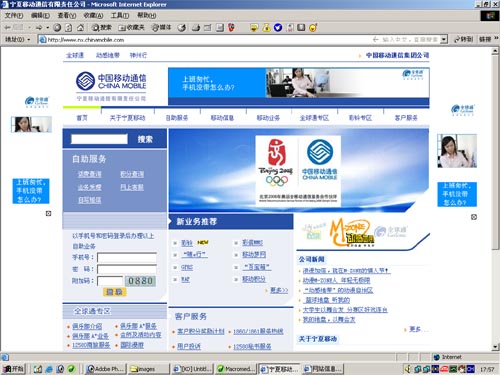This screenshot has height=375, width=500.
Task: Click the Refresh page toolbar icon
Action: point(69,28)
